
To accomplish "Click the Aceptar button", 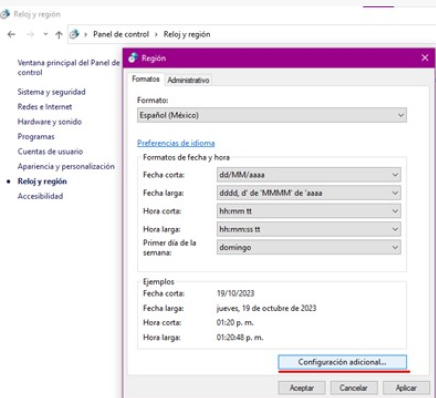I will 302,388.
